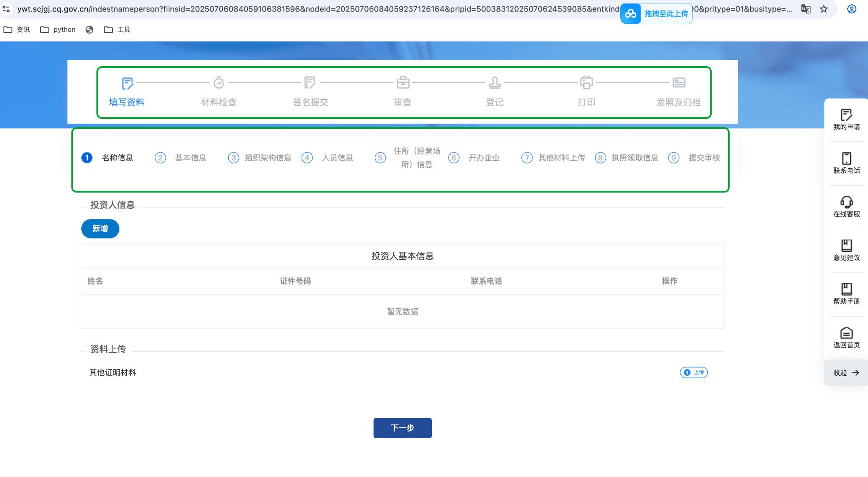Click the 登记 stamp step icon

(x=494, y=83)
